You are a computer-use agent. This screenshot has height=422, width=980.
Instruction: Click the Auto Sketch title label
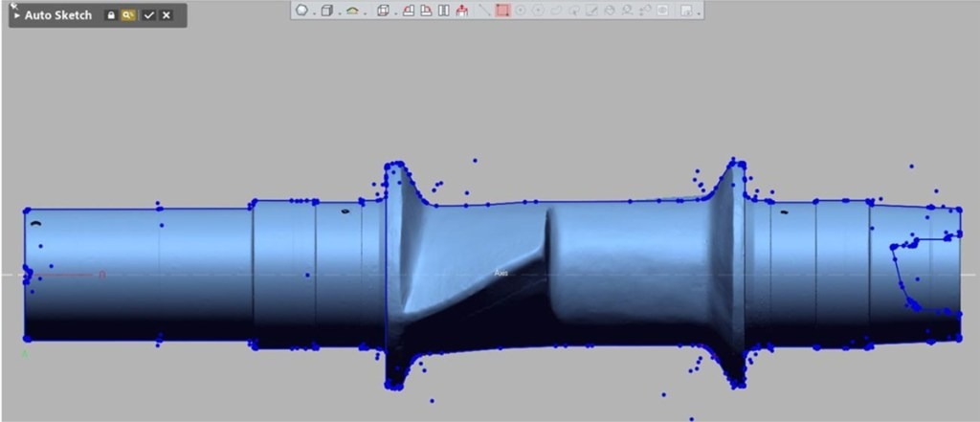[57, 16]
